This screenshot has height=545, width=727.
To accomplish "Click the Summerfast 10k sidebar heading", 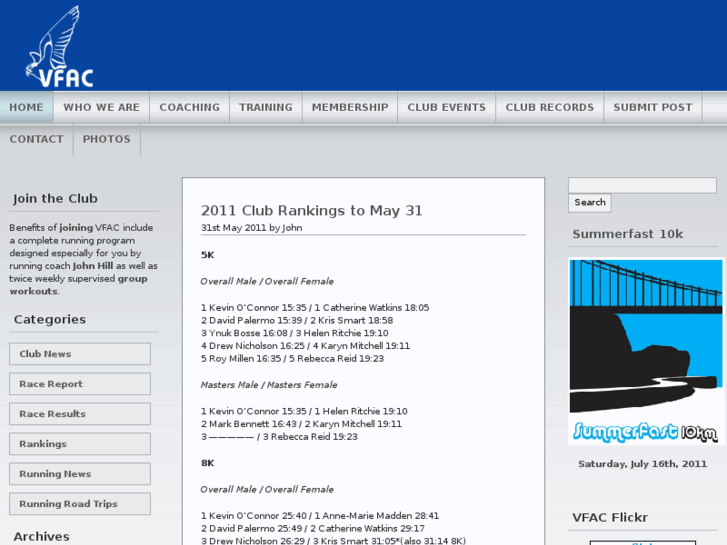I will coord(627,234).
